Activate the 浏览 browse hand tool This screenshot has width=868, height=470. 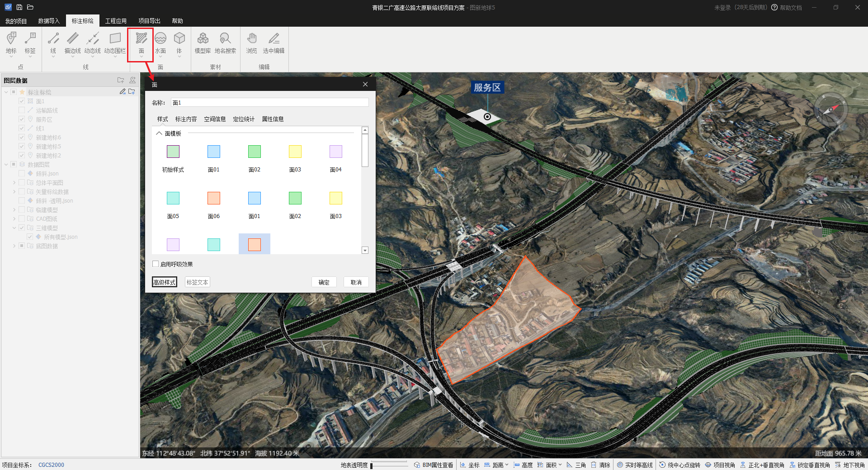click(x=252, y=43)
